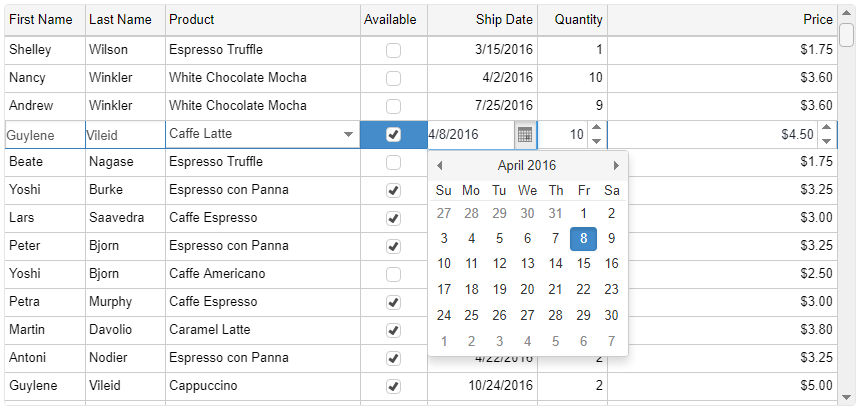The width and height of the screenshot is (861, 411).
Task: Click April 2016 calendar title
Action: [x=527, y=165]
